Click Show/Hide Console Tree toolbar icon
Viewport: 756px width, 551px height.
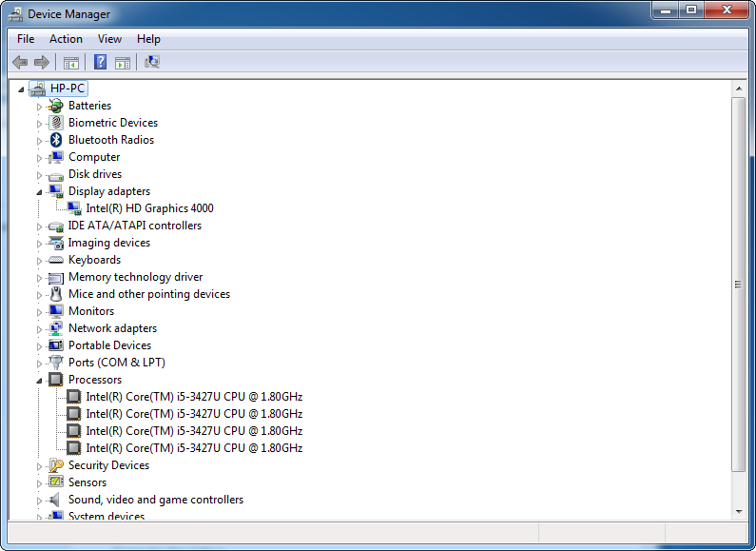[x=70, y=63]
